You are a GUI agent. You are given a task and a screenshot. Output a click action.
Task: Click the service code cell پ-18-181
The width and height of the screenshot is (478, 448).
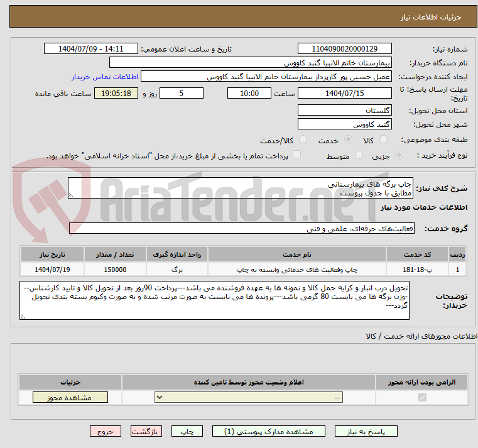coord(417,270)
